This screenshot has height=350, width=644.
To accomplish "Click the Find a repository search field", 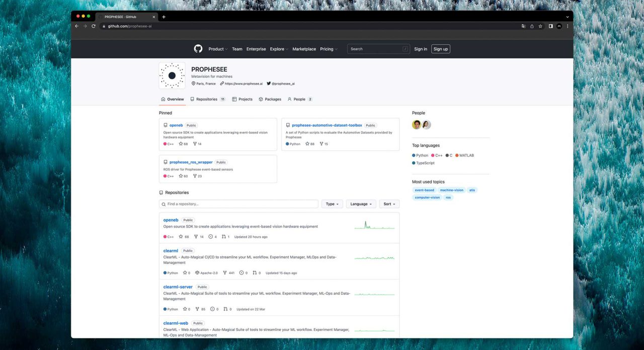I will (x=238, y=204).
